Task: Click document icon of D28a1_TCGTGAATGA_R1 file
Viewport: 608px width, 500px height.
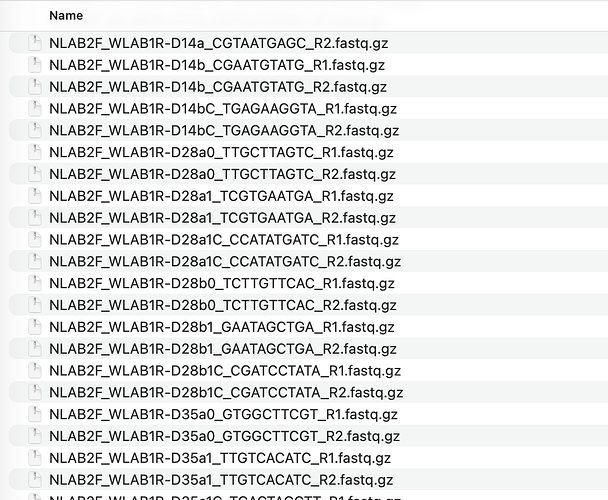Action: [35, 196]
